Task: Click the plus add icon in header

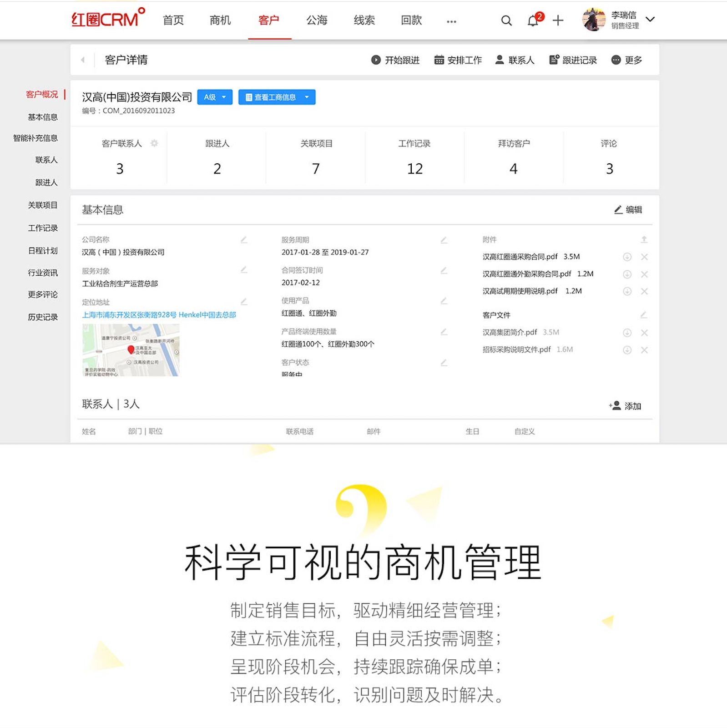Action: 558,20
